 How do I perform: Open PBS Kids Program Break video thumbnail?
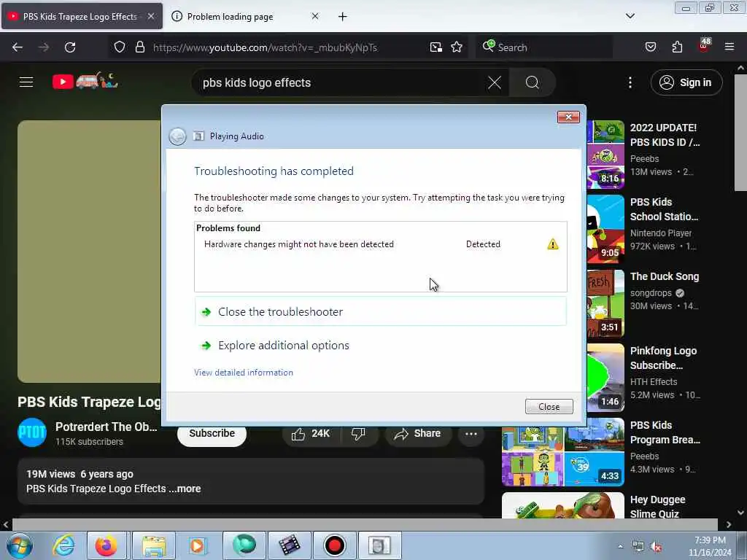(x=562, y=452)
